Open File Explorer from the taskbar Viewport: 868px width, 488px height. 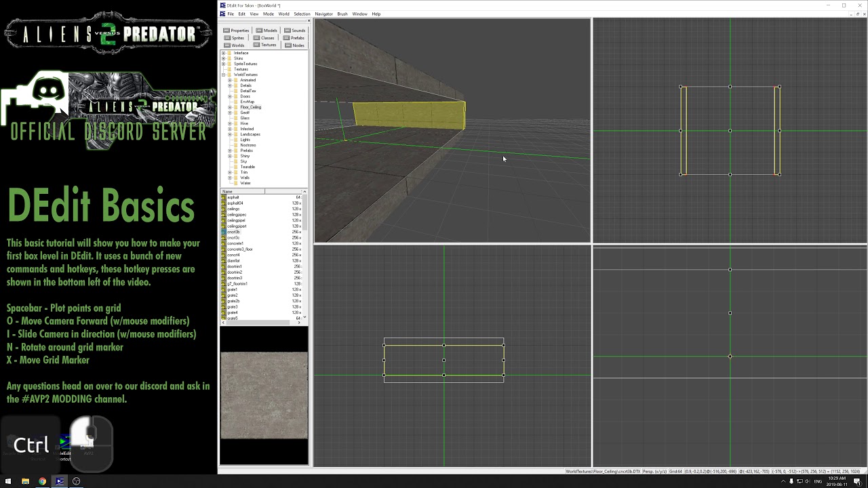25,481
